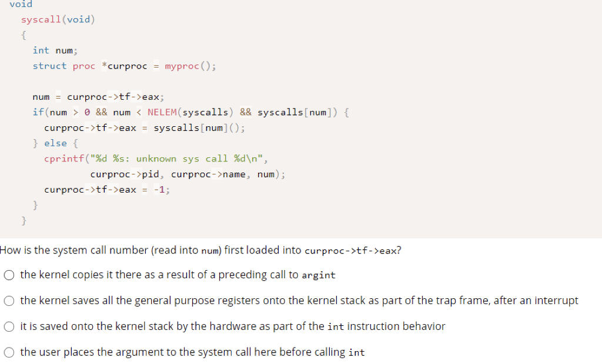Click the -1 value assigned to eax
Screen dimensions: 602x364
coord(162,189)
